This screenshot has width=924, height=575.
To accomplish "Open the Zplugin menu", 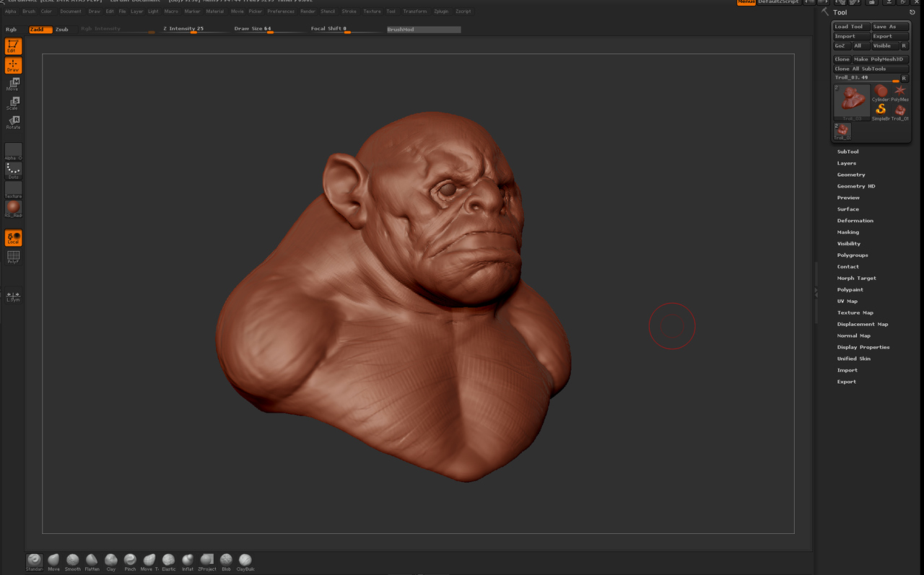I will point(441,12).
